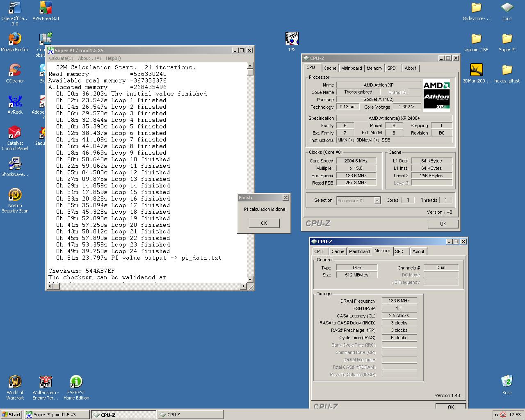Open the About...(A) menu in Super PI
The image size is (525, 420).
(89, 58)
